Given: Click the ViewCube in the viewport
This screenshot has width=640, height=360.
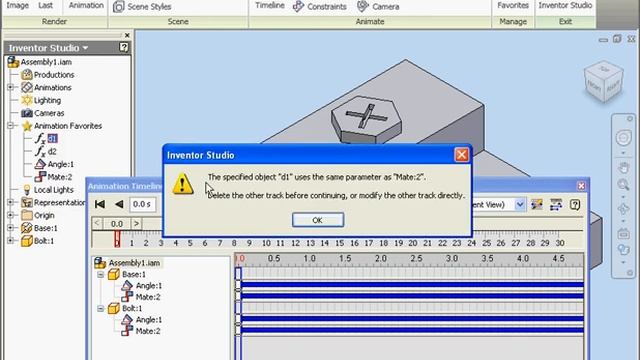Looking at the screenshot, I should pos(603,81).
